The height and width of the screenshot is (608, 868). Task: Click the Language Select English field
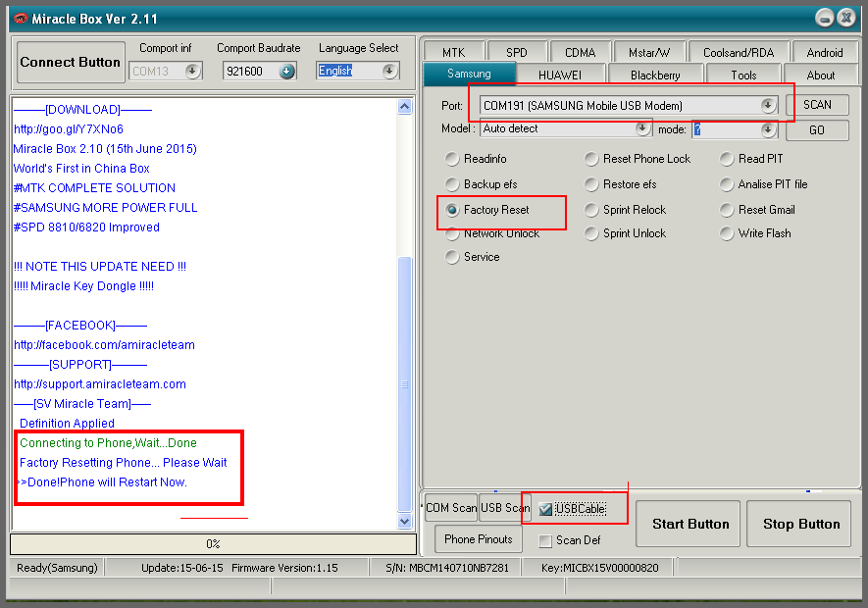358,71
